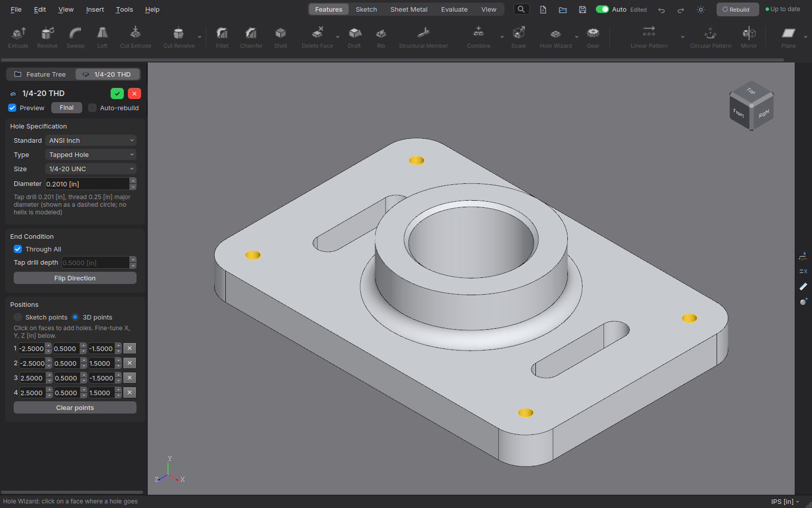This screenshot has width=812, height=508.
Task: Open the search icon in the top bar
Action: coord(521,9)
